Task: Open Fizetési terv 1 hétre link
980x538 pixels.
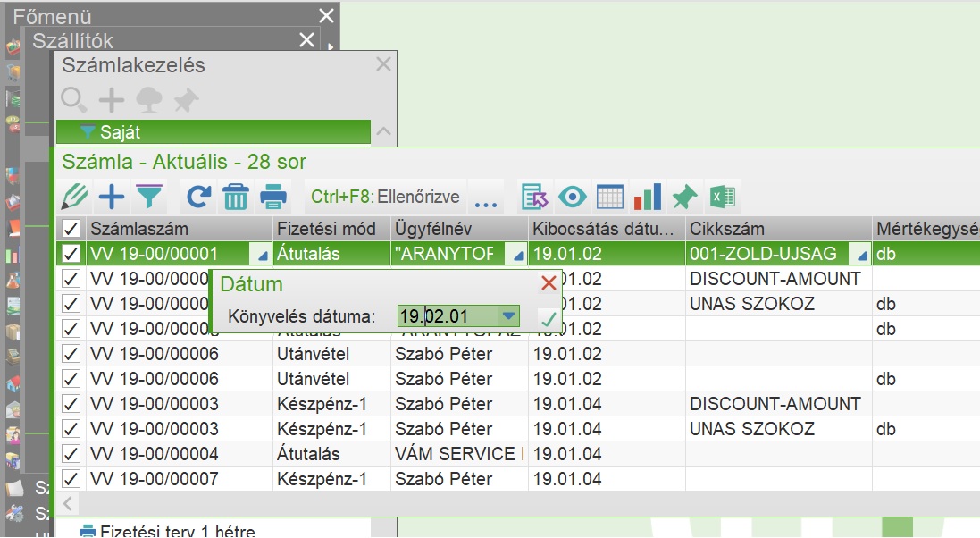Action: point(178,531)
